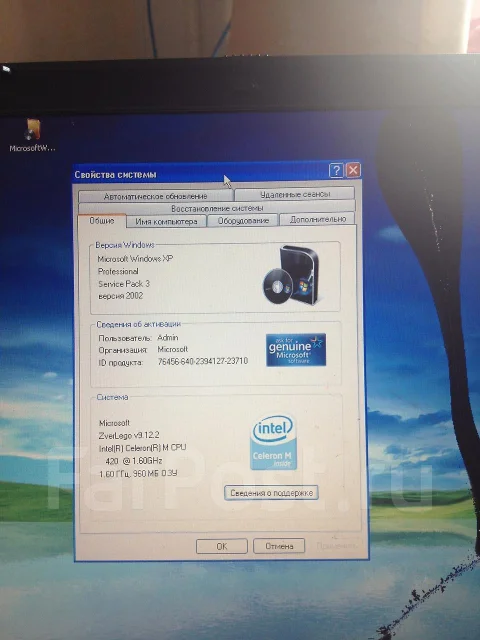Screen dimensions: 480x640
Task: Select the Восстановление системы tab
Action: click(x=217, y=208)
